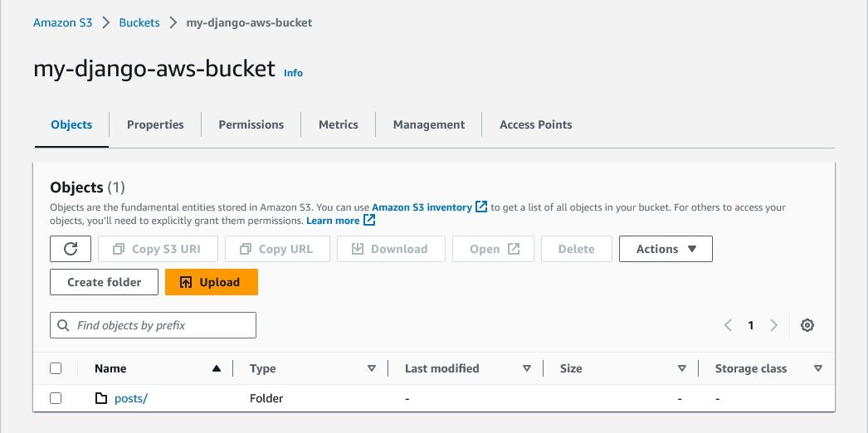Go to next page arrow
Screen dimensions: 868x433
point(773,325)
